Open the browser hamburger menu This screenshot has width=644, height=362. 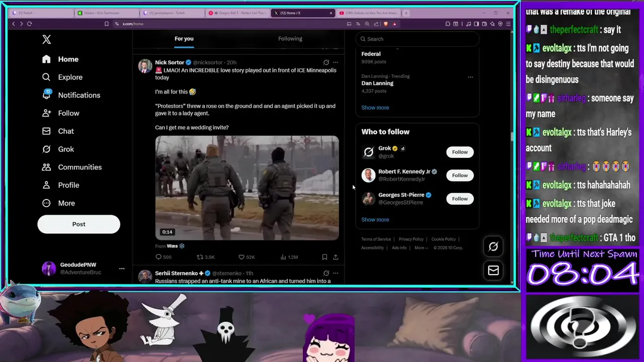(508, 24)
